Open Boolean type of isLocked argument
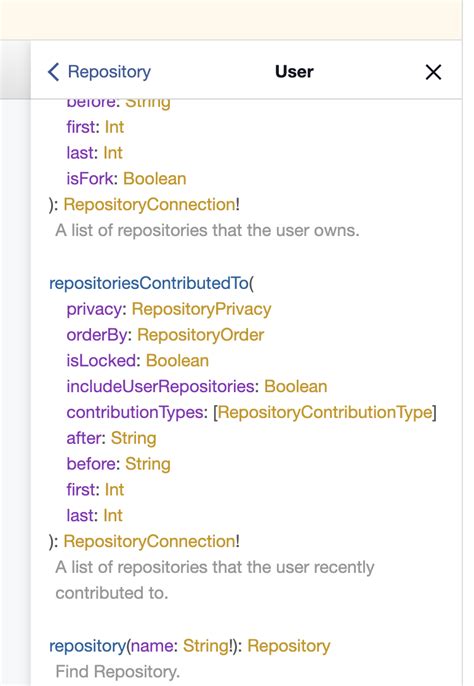Viewport: 474px width, 686px height. click(177, 360)
